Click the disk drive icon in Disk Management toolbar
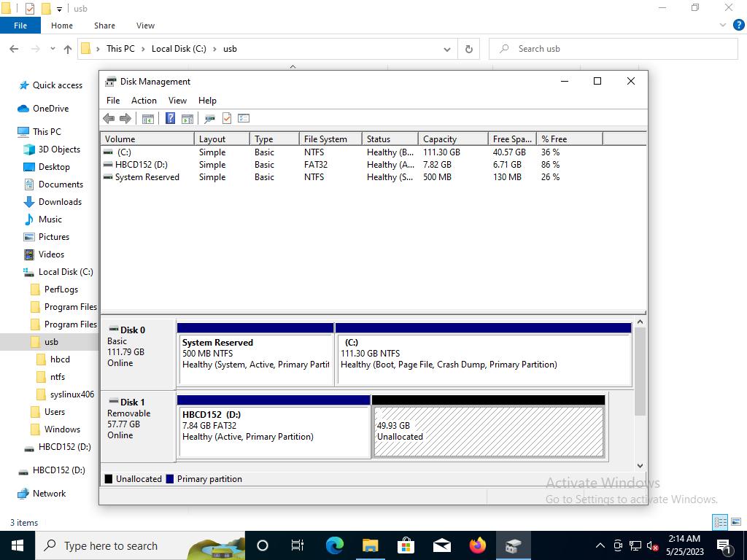 [209, 118]
